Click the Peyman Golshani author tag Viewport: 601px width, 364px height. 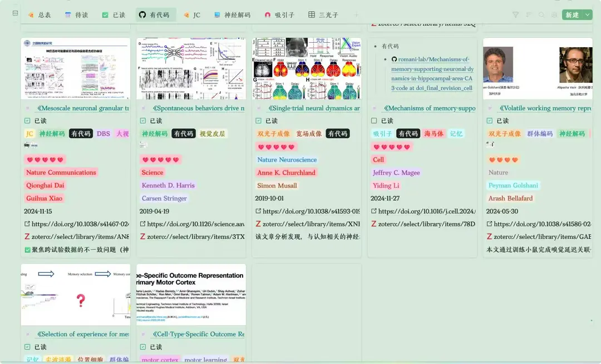tap(513, 185)
